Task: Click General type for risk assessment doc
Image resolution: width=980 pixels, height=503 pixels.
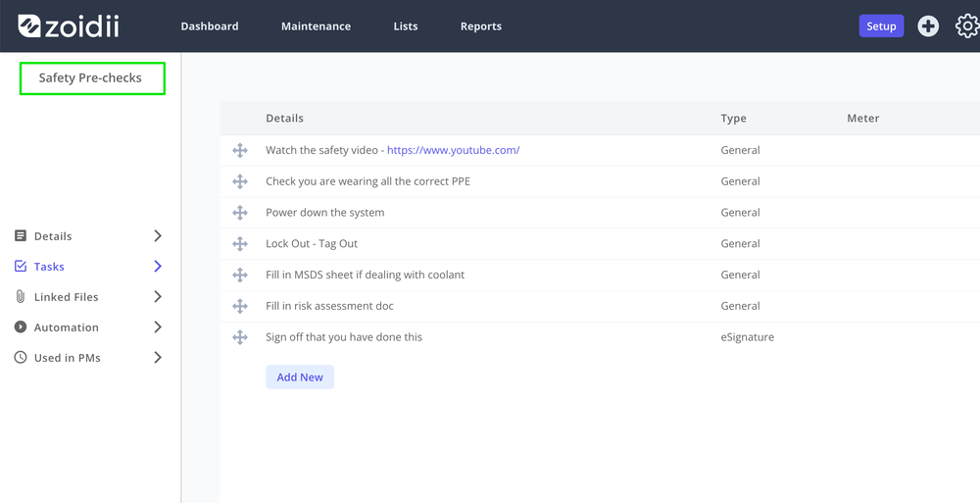Action: (740, 306)
